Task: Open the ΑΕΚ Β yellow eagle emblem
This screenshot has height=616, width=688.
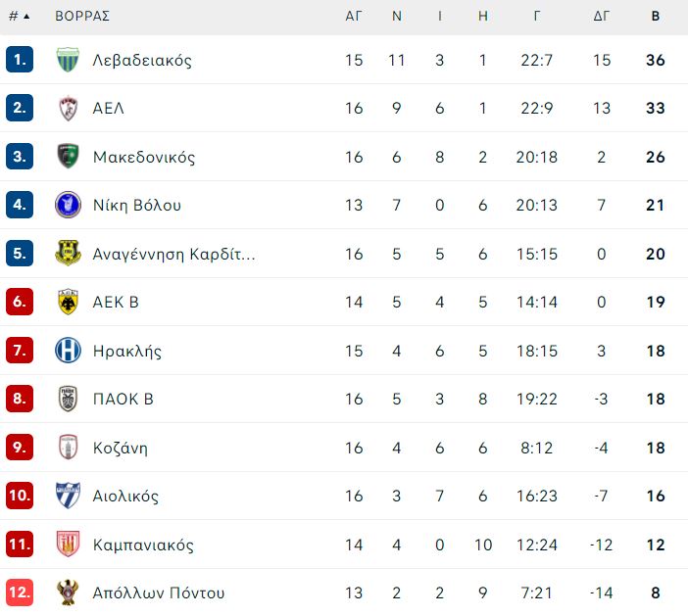Action: pyautogui.click(x=68, y=302)
